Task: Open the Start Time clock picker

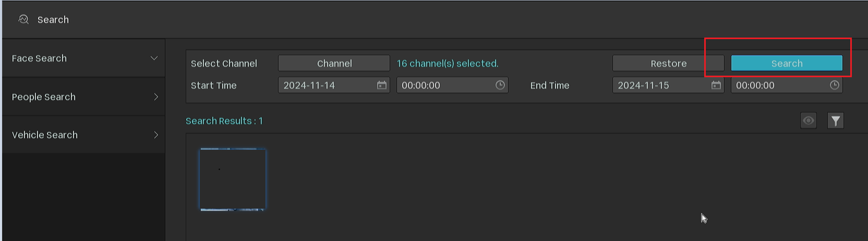Action: coord(500,85)
